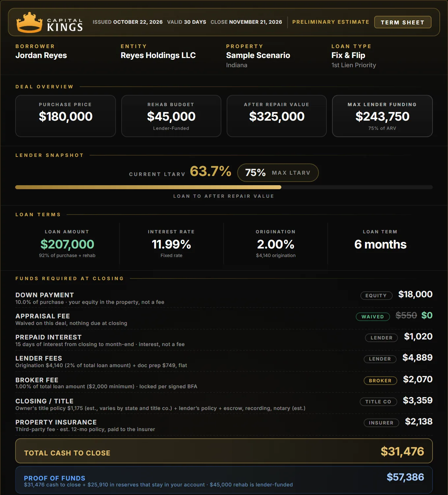This screenshot has height=495, width=448.
Task: Click the Sample Scenario property name
Action: (x=258, y=55)
